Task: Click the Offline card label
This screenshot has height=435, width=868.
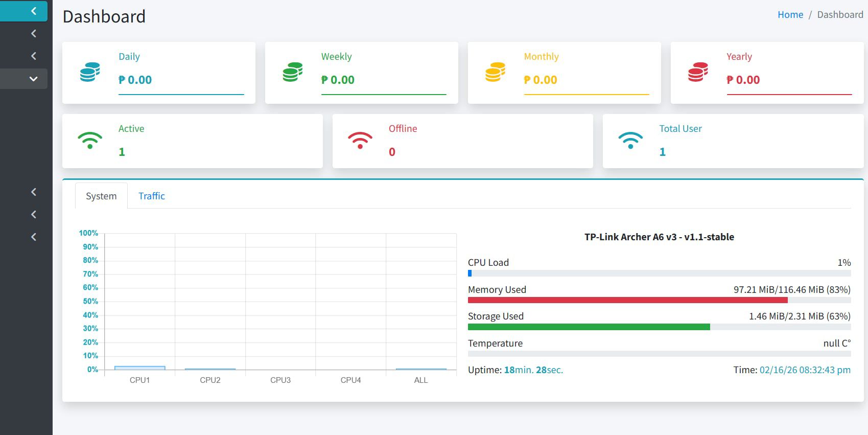Action: coord(403,128)
